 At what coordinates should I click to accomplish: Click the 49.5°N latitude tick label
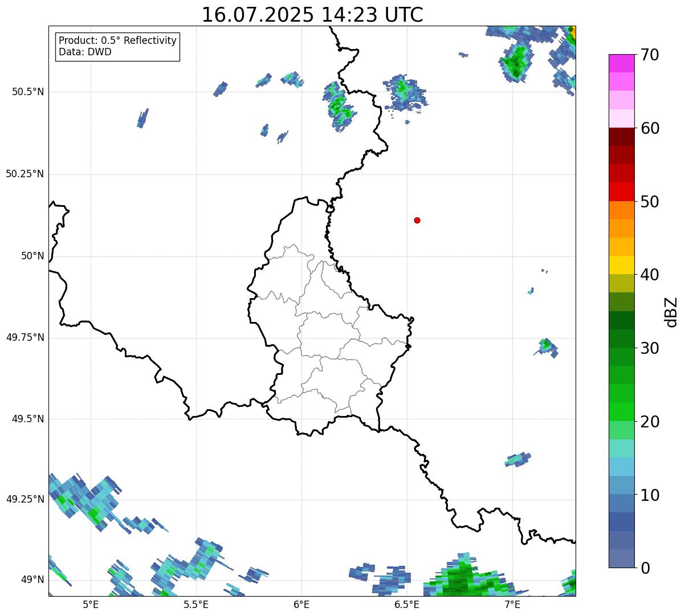pyautogui.click(x=27, y=419)
